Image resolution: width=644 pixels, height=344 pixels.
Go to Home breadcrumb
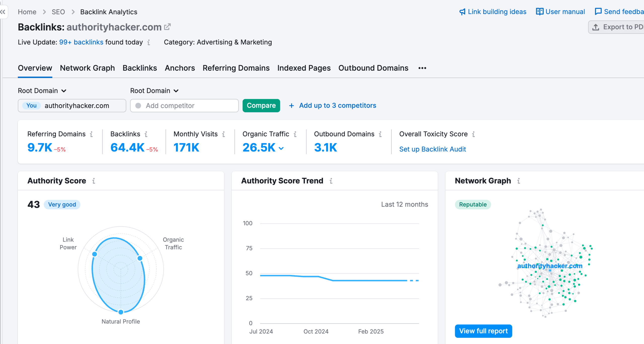point(27,12)
